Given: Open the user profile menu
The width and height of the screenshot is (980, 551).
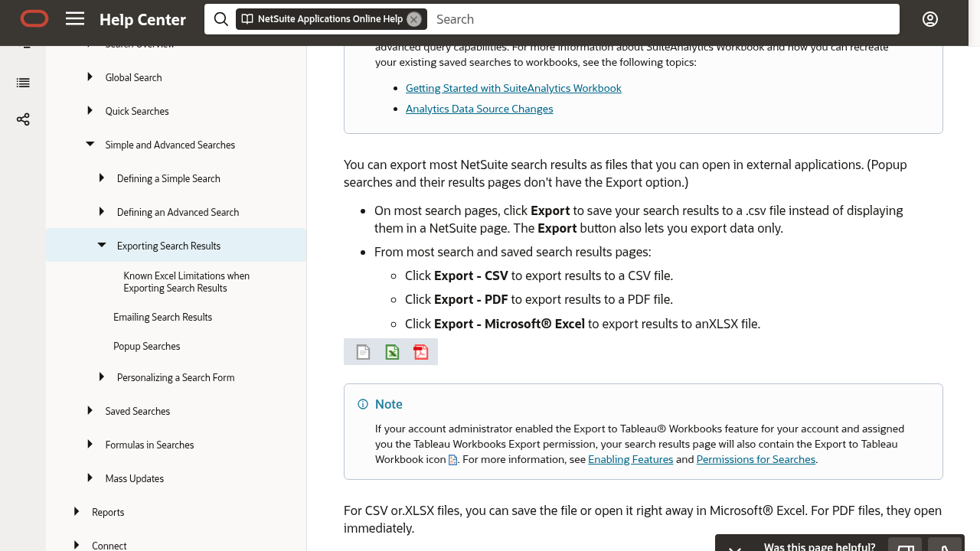Looking at the screenshot, I should point(930,19).
